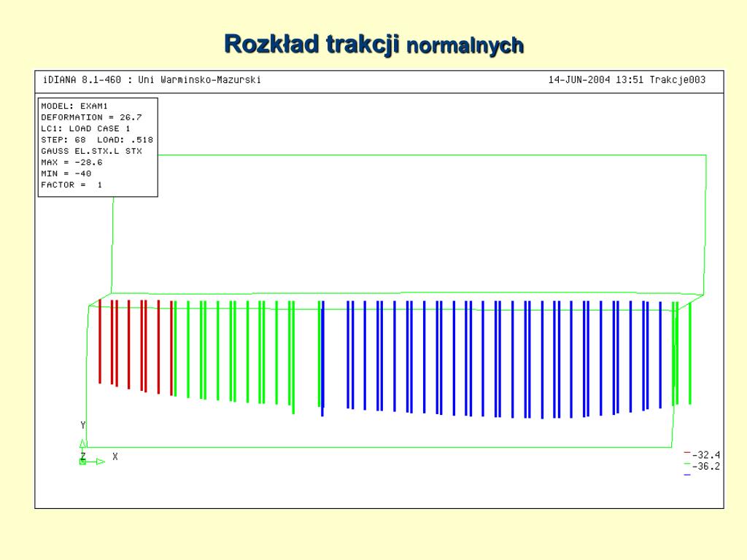Click the legend value '-32.4'
The width and height of the screenshot is (747, 560).
point(706,455)
